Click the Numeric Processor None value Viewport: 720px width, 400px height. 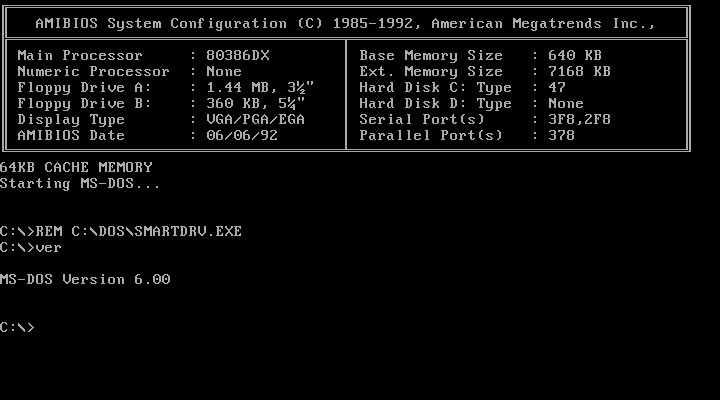click(226, 72)
